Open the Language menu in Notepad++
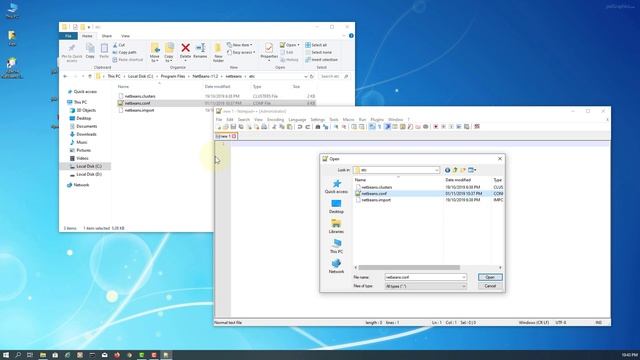Image resolution: width=640 pixels, height=360 pixels. tap(297, 120)
